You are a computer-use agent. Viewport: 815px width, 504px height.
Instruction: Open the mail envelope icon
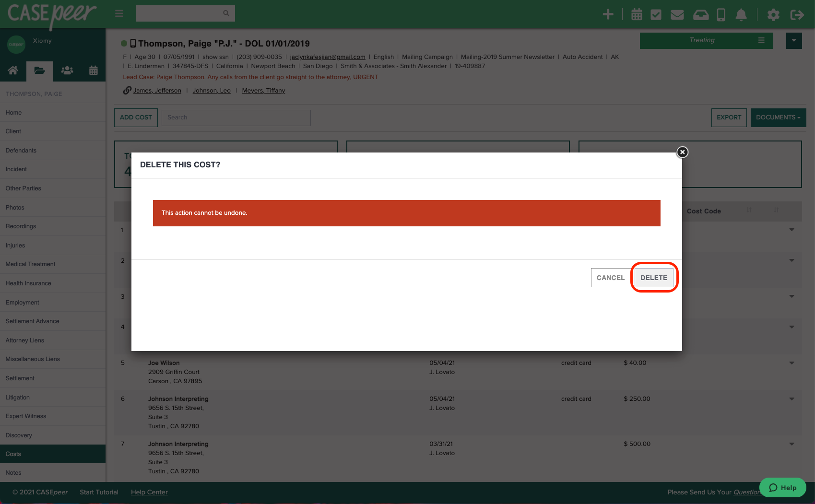click(677, 14)
